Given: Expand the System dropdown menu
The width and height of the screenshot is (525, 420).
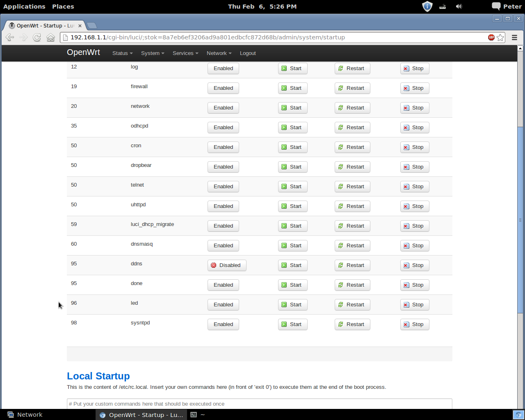Looking at the screenshot, I should click(152, 53).
